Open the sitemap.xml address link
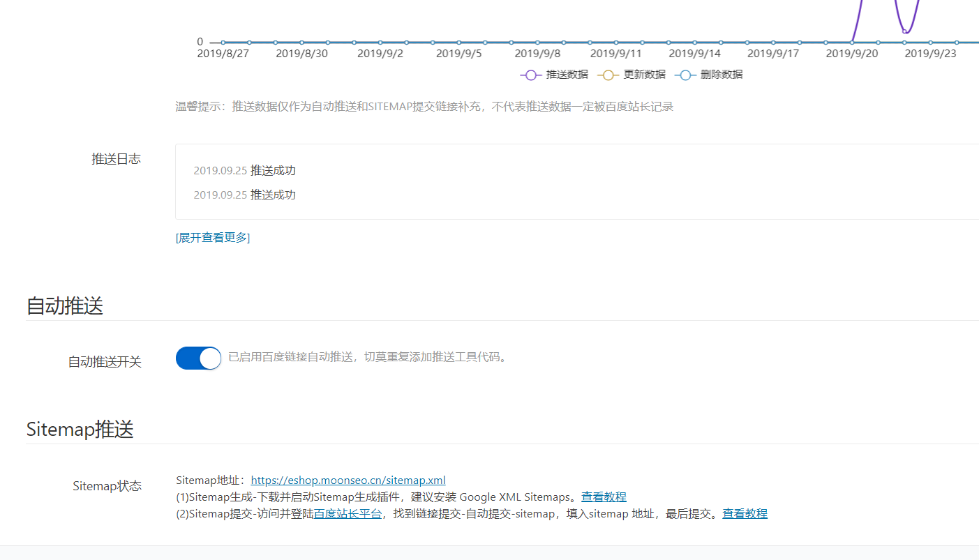This screenshot has width=979, height=560. tap(348, 480)
